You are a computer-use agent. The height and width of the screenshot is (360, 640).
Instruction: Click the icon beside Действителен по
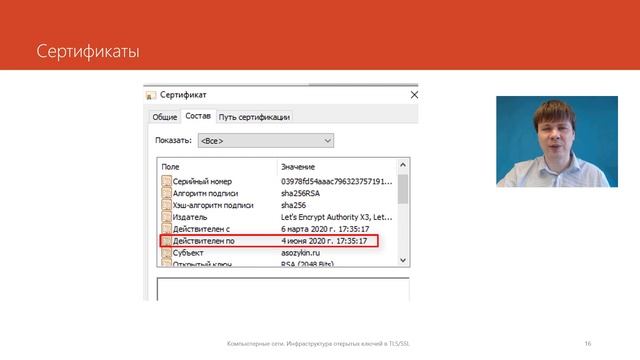coord(166,241)
